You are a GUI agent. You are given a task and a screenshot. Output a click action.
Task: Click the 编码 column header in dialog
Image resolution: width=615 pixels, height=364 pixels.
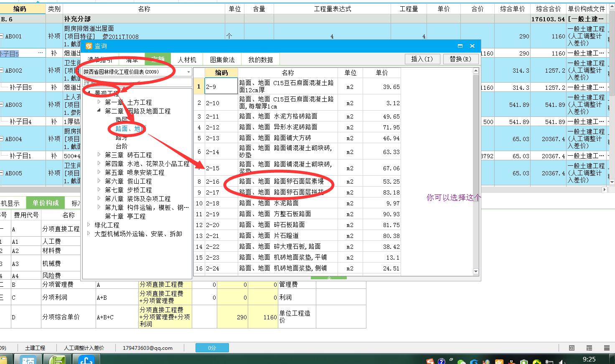pyautogui.click(x=221, y=73)
